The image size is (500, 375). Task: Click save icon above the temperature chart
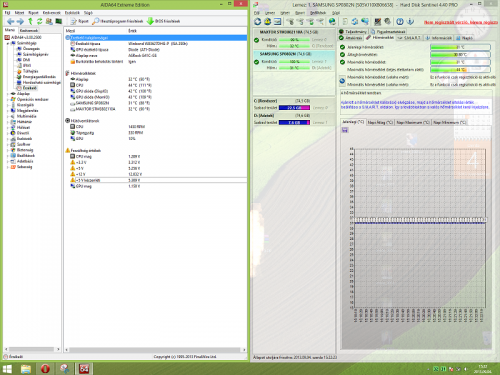(x=345, y=130)
